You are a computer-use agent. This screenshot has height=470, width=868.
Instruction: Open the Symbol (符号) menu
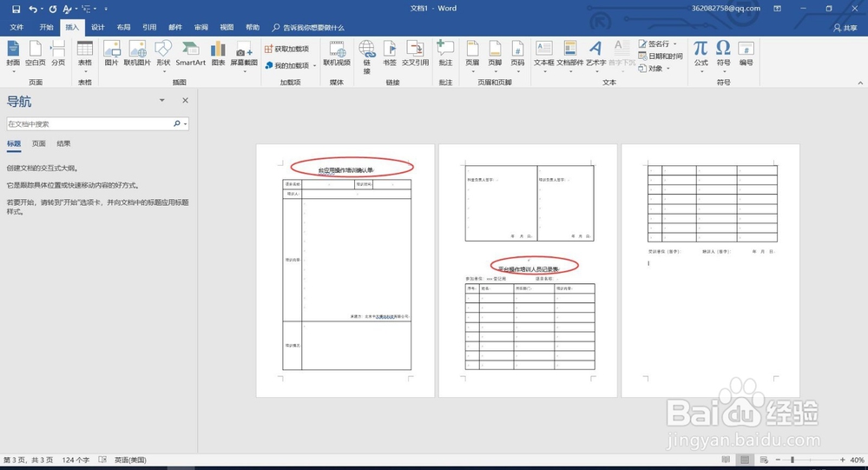click(x=724, y=56)
